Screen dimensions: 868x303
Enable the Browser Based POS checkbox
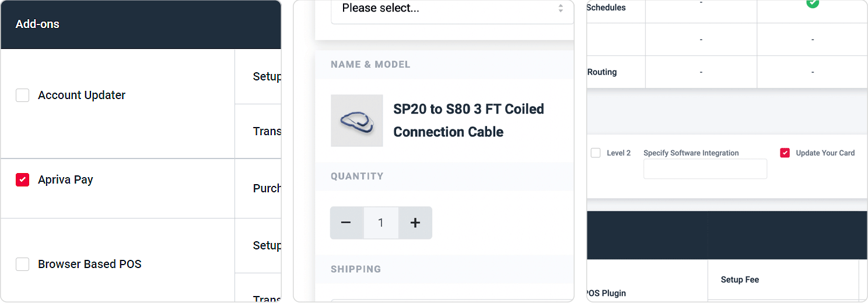click(22, 264)
